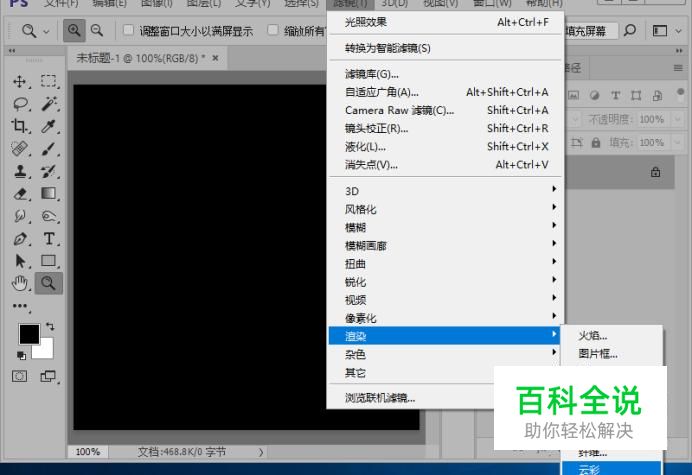Select the Clone Stamp tool
This screenshot has height=475, width=692.
(19, 171)
